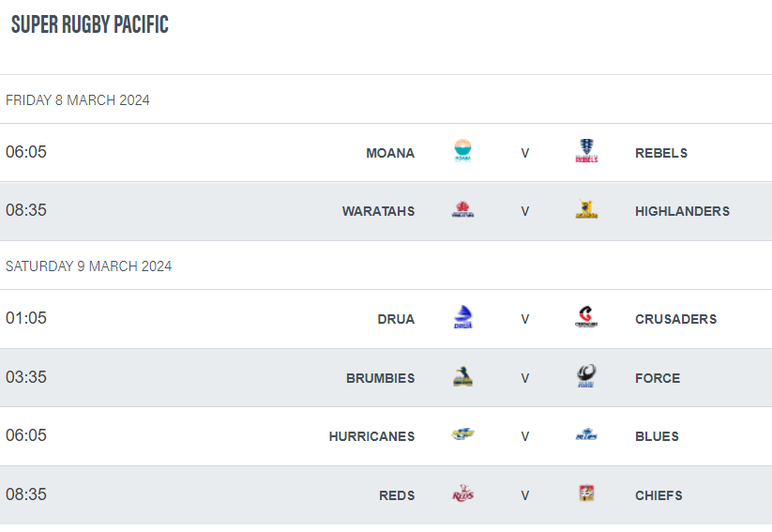This screenshot has height=532, width=772.
Task: Click the Saturday 9 March 2024 date header
Action: (x=88, y=266)
